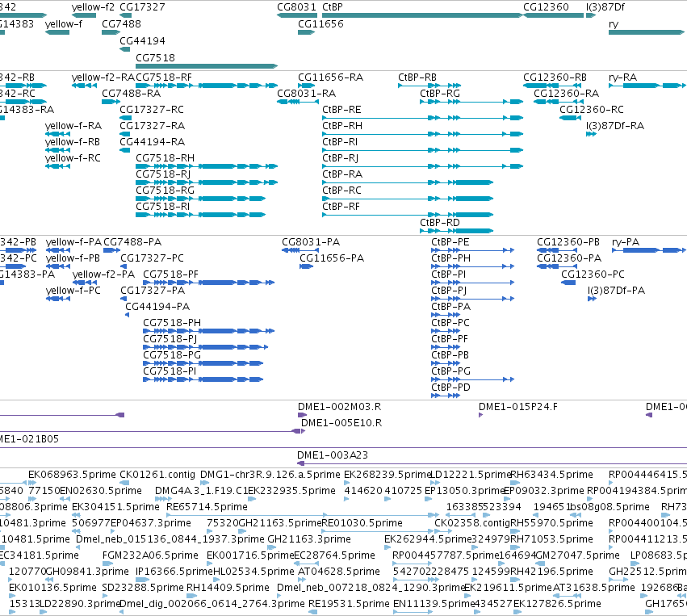Click BAC end DME1-002M03.R

[302, 415]
